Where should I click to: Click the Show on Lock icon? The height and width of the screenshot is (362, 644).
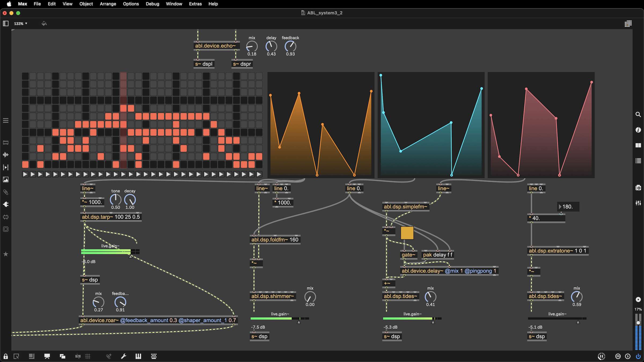pyautogui.click(x=32, y=356)
